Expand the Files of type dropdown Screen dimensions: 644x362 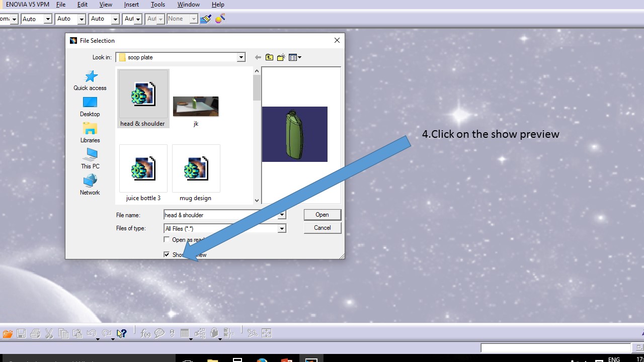[282, 229]
